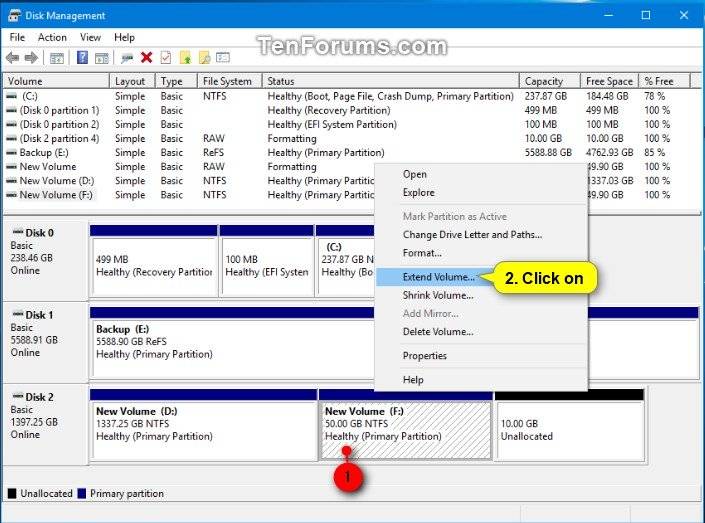
Task: Select the Backup (E:) 5588.90 GB ReFS block
Action: pyautogui.click(x=232, y=343)
